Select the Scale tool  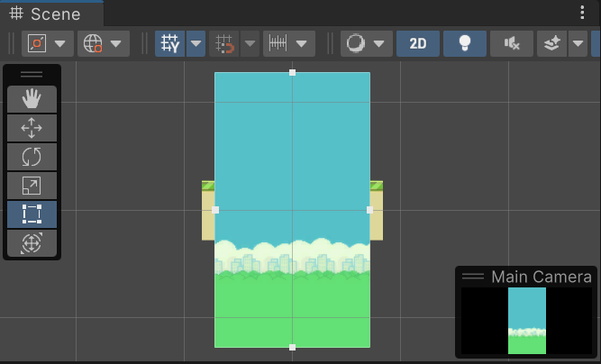(x=32, y=186)
